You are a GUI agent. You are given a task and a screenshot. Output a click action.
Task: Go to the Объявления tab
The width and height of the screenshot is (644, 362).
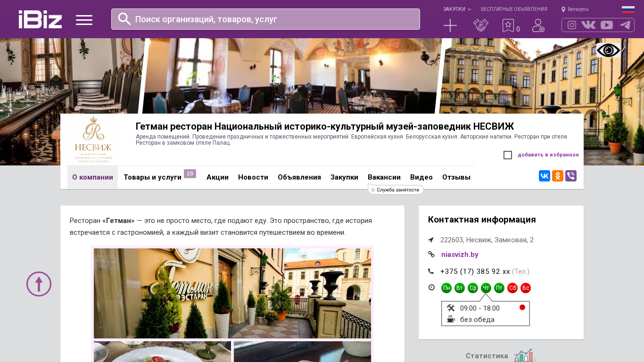[x=299, y=177]
